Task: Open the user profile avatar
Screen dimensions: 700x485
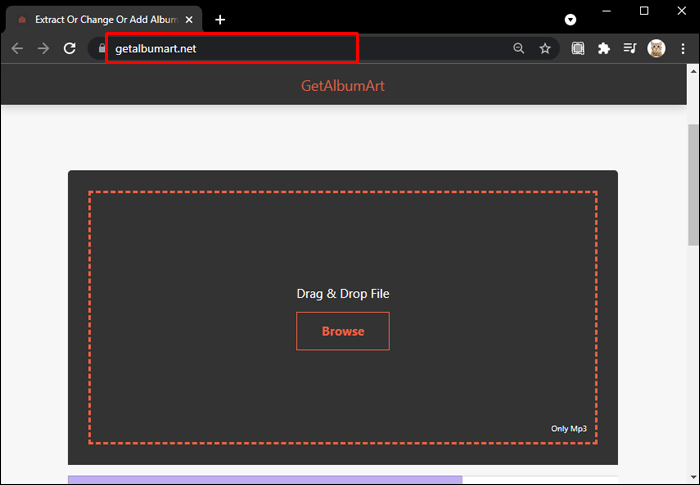Action: (x=656, y=48)
